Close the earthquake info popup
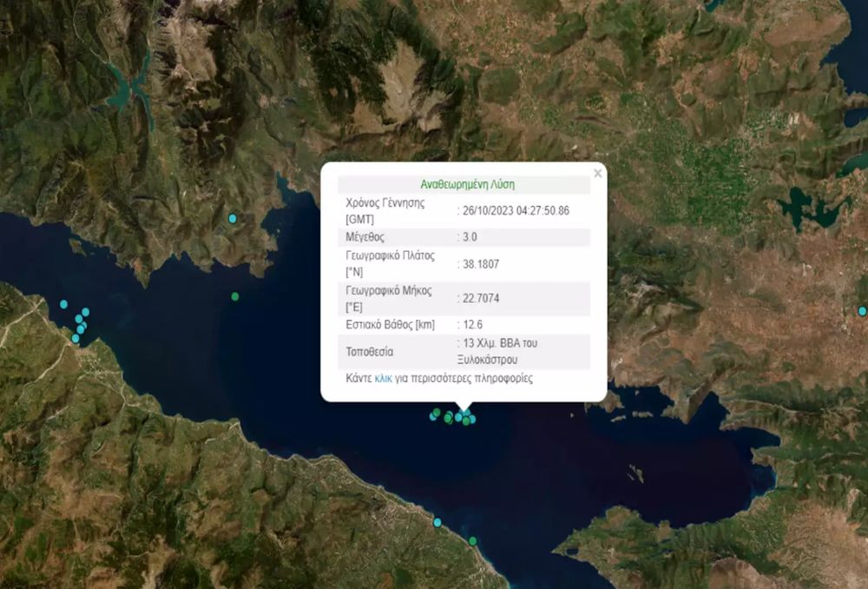Viewport: 868px width, 589px height. click(x=597, y=174)
